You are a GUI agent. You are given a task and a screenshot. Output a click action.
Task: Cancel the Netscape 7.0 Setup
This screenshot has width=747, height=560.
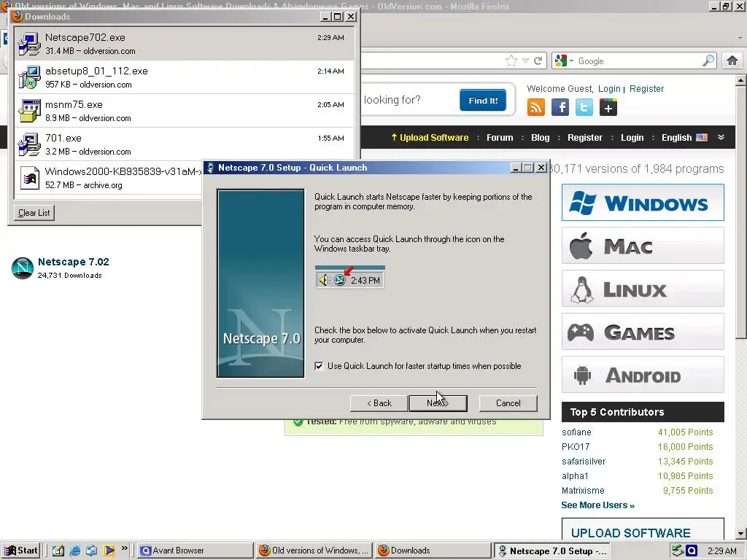point(508,403)
